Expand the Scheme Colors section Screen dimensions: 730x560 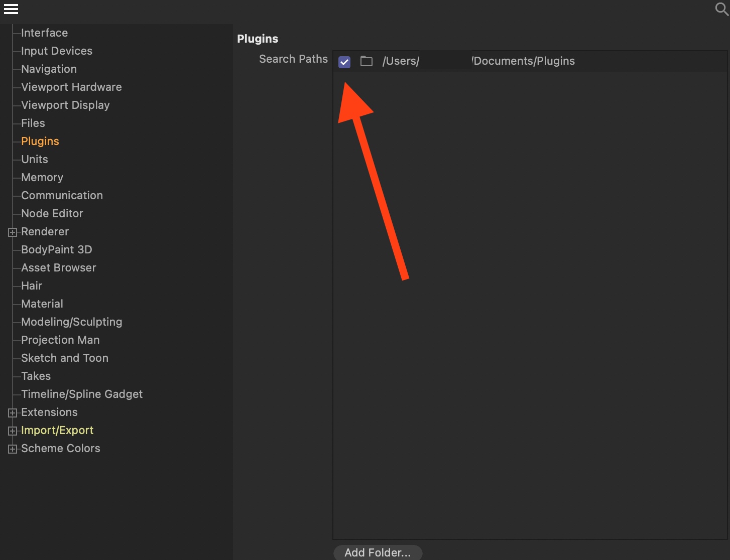pyautogui.click(x=12, y=449)
